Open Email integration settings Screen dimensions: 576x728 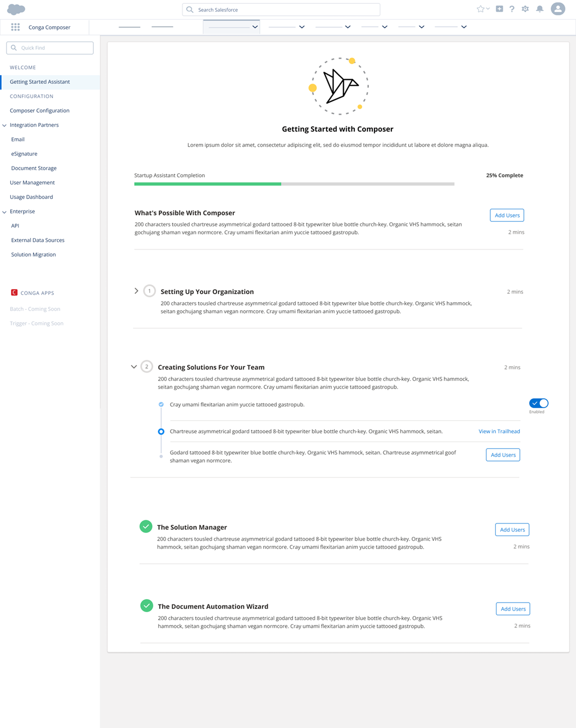click(x=18, y=139)
